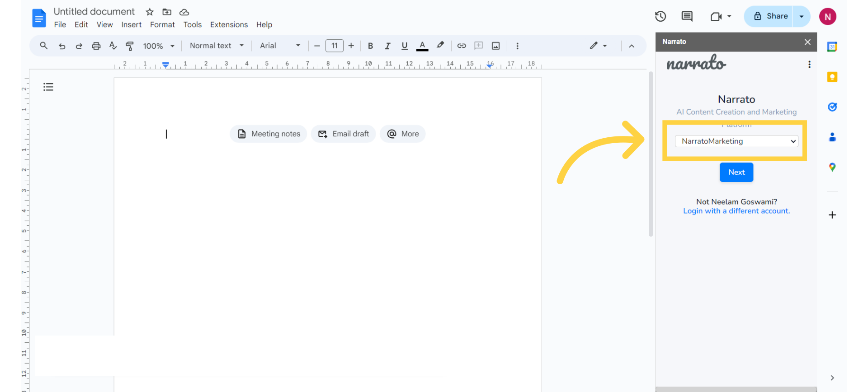Toggle bold formatting
Image resolution: width=868 pixels, height=392 pixels.
click(x=370, y=46)
